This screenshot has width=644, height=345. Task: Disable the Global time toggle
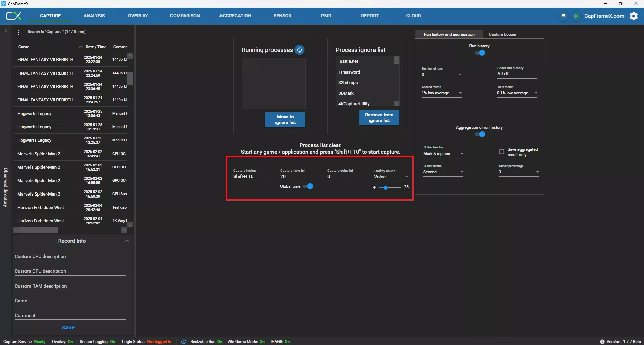308,186
